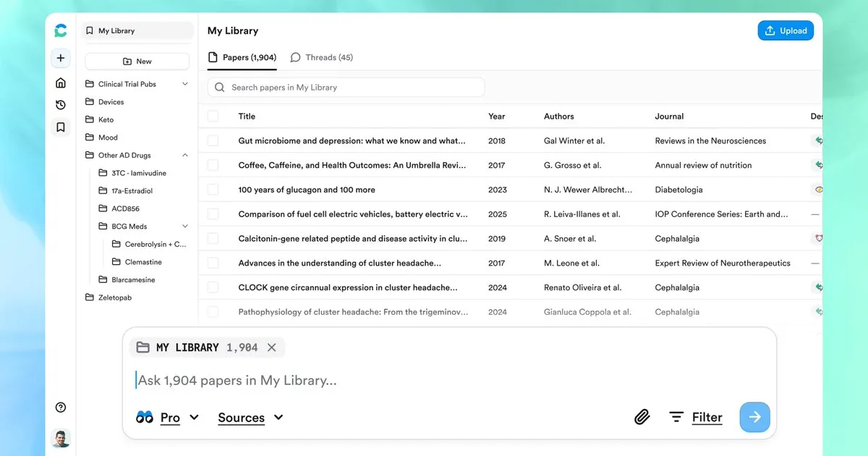Click folder icon next to Zeletopab

click(90, 297)
